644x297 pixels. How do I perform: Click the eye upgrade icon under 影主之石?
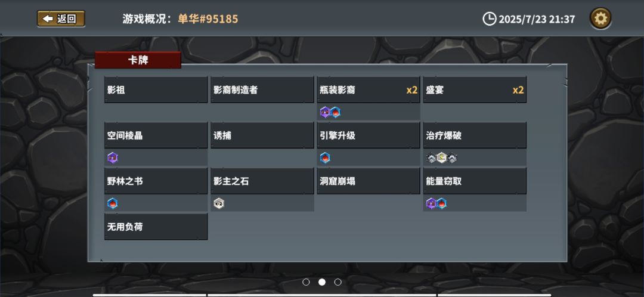pos(219,203)
